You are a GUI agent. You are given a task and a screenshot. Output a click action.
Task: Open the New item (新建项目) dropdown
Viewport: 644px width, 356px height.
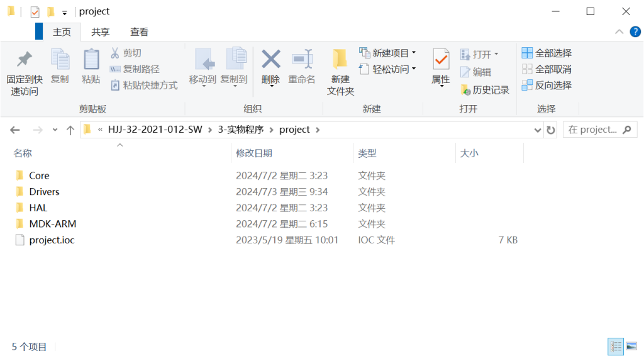(x=387, y=53)
